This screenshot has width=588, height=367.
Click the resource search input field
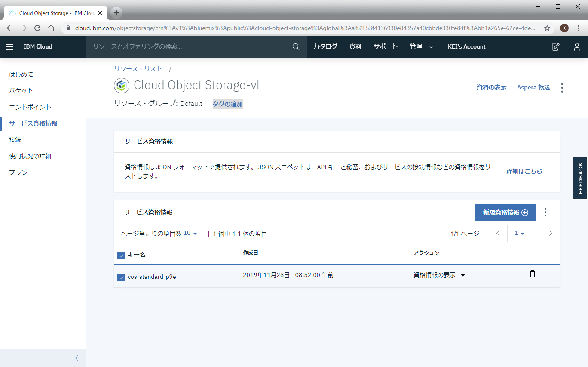[x=189, y=47]
